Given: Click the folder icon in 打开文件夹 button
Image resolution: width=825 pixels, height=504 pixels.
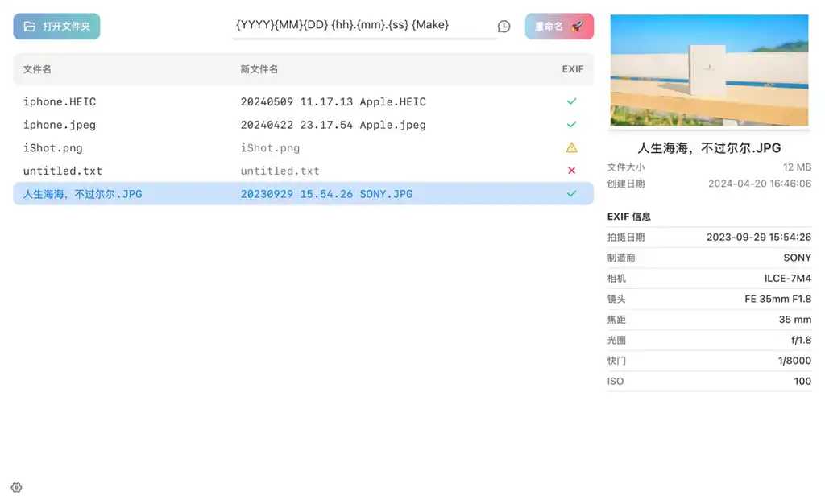Looking at the screenshot, I should 29,27.
